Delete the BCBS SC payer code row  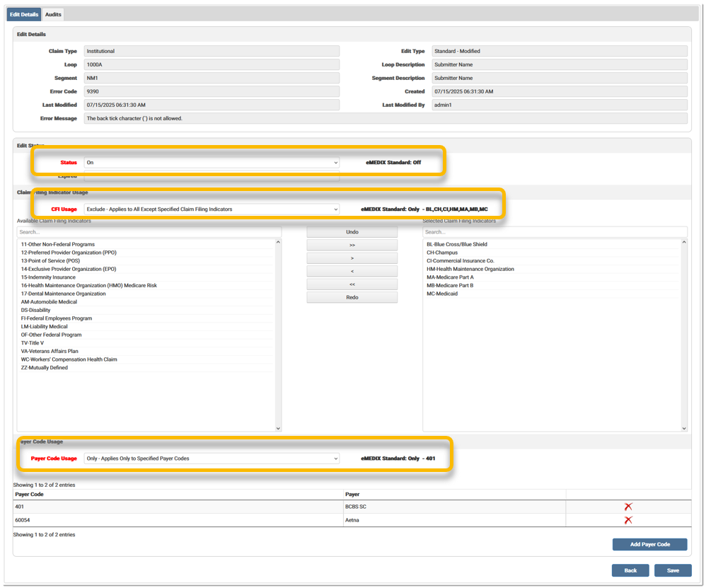pyautogui.click(x=627, y=507)
